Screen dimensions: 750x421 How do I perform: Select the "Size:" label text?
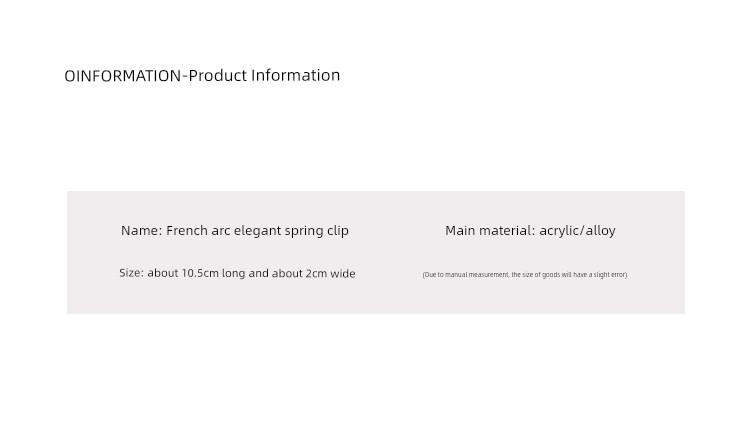[132, 273]
